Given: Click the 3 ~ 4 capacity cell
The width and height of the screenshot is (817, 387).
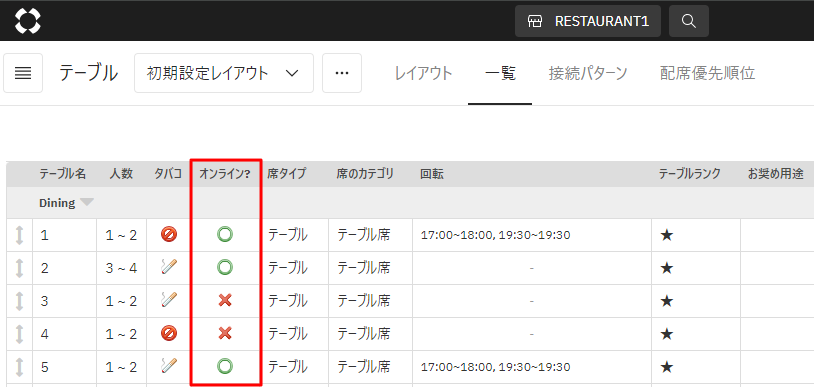Looking at the screenshot, I should point(121,268).
